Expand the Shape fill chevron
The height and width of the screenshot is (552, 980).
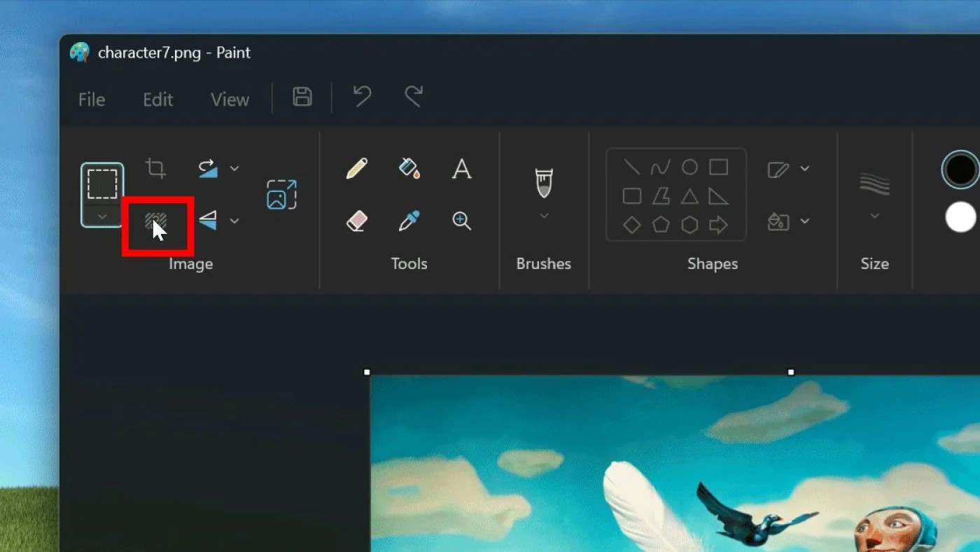[805, 221]
